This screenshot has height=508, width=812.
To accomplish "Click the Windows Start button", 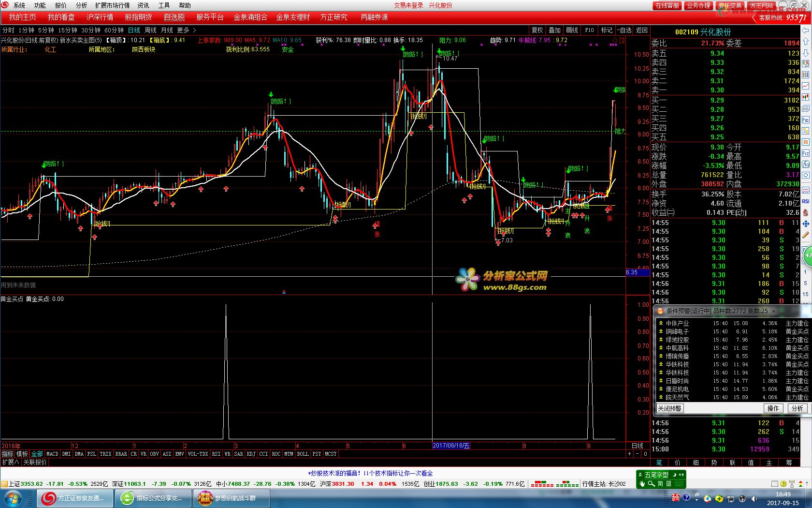I will coord(12,498).
